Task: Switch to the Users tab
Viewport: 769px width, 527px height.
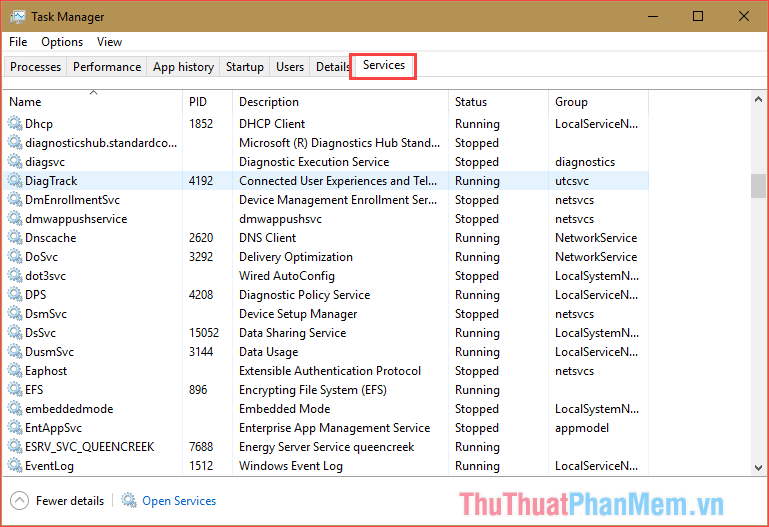Action: 290,67
